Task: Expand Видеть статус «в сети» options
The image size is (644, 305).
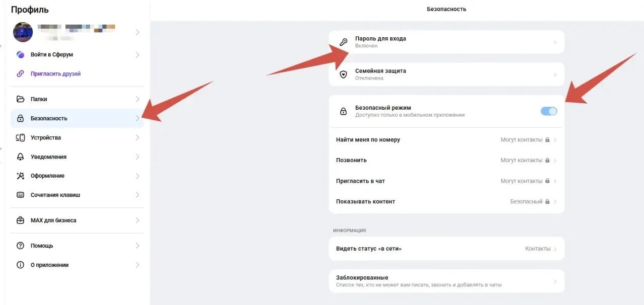Action: [x=446, y=249]
